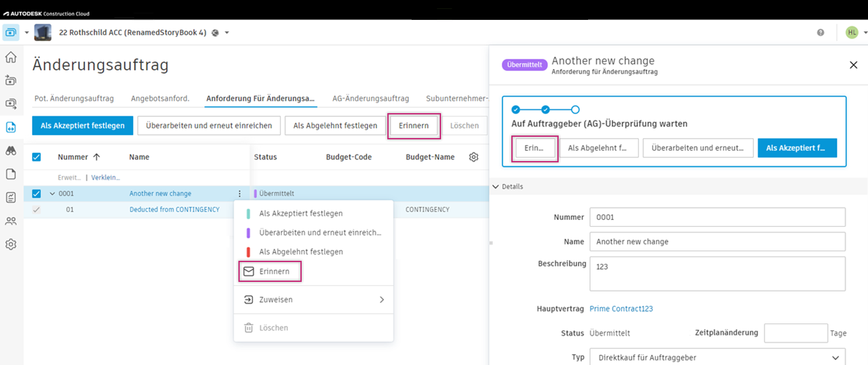Open the Files document icon in the sidebar
The image size is (868, 365).
tap(11, 174)
